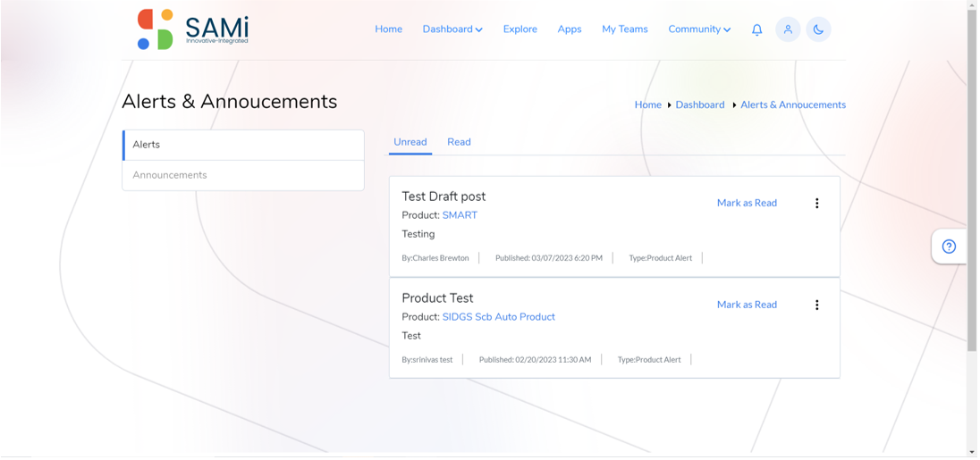
Task: Switch to the Read tab
Action: click(459, 142)
